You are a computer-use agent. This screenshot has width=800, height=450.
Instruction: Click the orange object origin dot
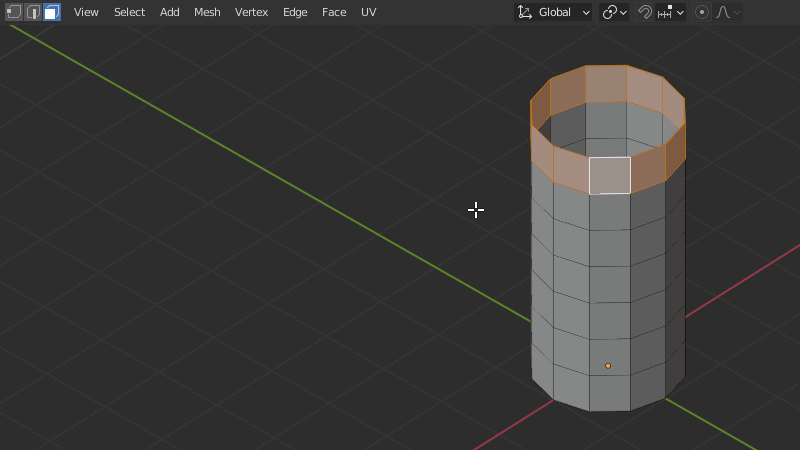(608, 366)
